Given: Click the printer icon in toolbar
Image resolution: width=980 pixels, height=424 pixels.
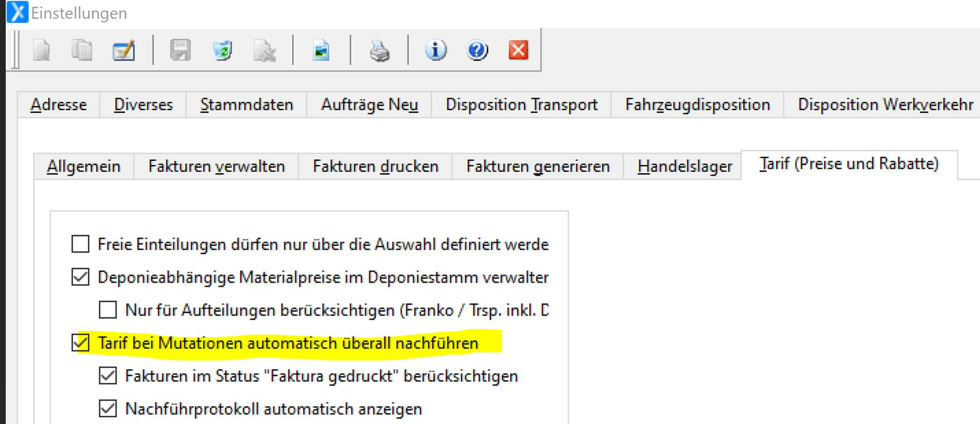Looking at the screenshot, I should pos(379,51).
